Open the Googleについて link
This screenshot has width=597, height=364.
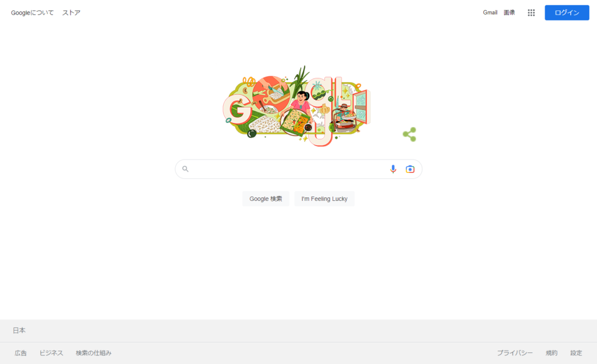(33, 13)
